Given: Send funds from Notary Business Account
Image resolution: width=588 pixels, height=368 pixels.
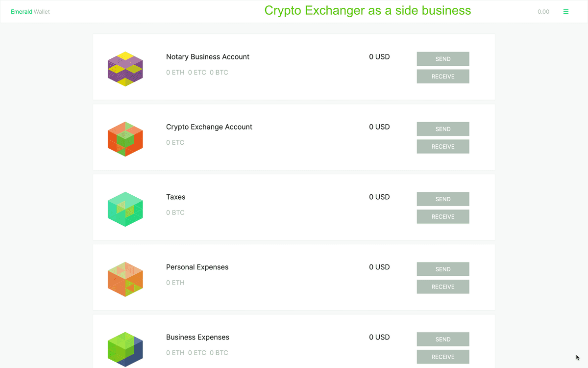Looking at the screenshot, I should [x=442, y=58].
